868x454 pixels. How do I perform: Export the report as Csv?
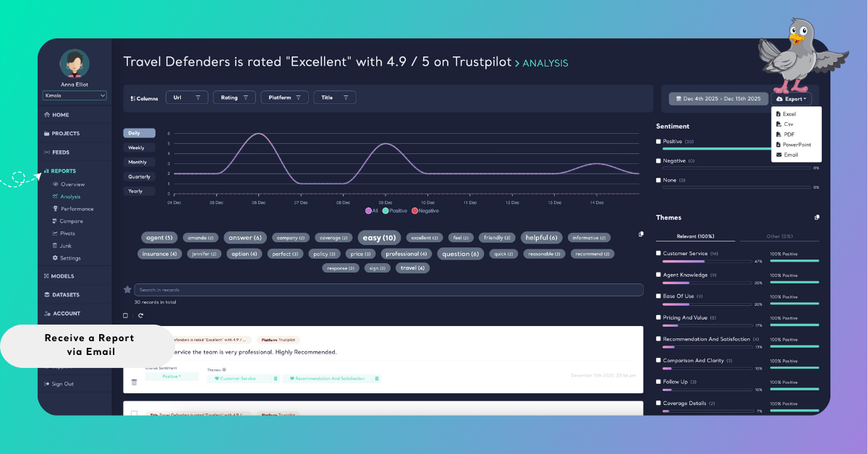coord(784,124)
